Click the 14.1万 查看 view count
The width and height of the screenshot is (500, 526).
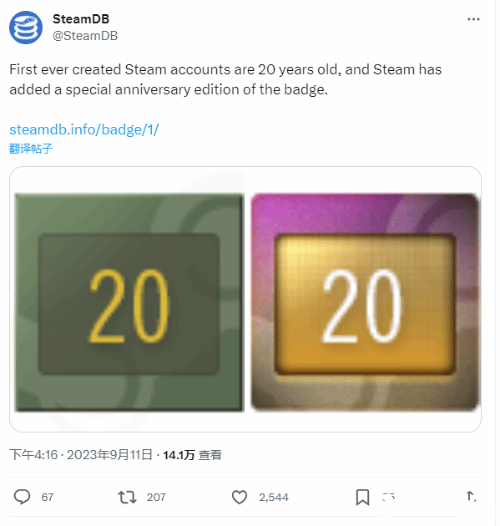point(192,455)
